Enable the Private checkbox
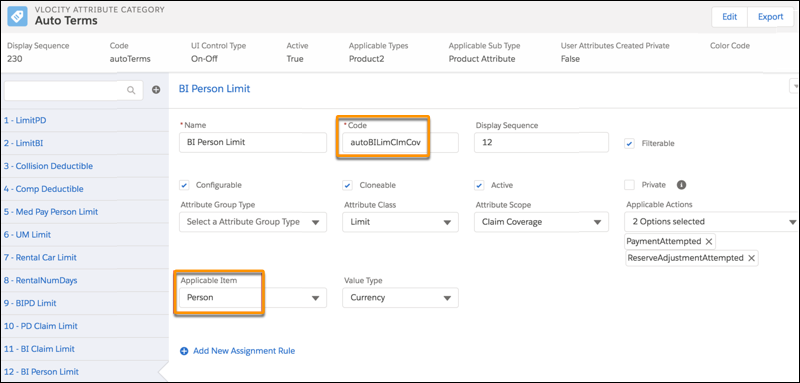 (x=630, y=185)
